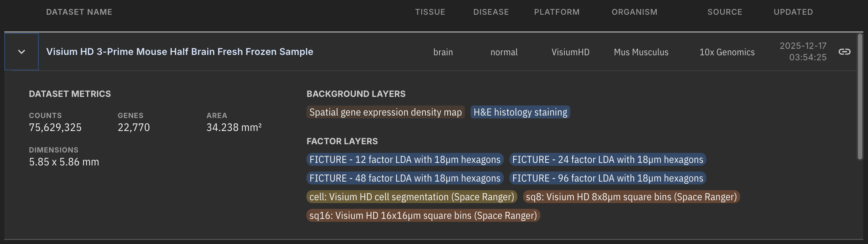The image size is (868, 244).
Task: Click the DATASET METRICS heading
Action: (70, 94)
